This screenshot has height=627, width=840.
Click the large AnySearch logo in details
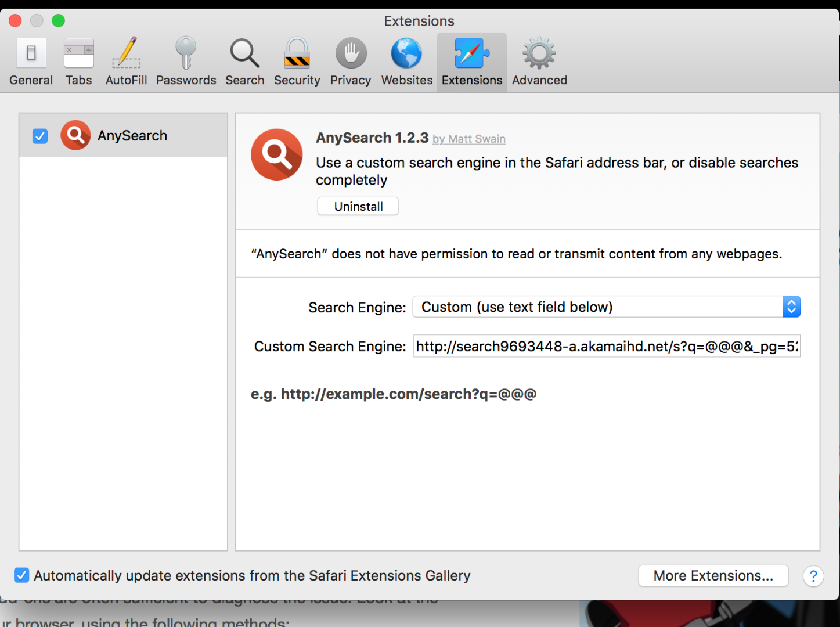[x=277, y=154]
